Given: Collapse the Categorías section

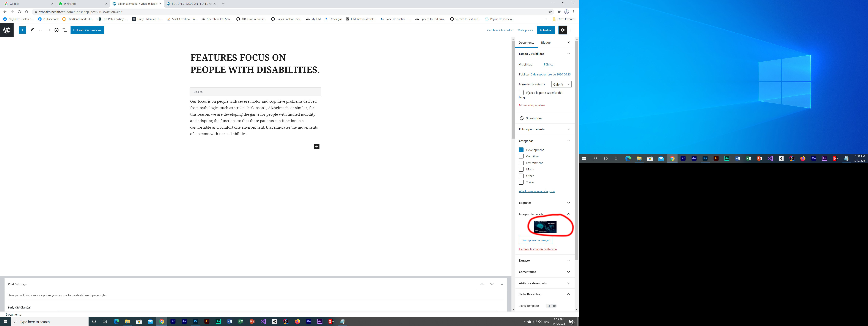Looking at the screenshot, I should tap(568, 141).
